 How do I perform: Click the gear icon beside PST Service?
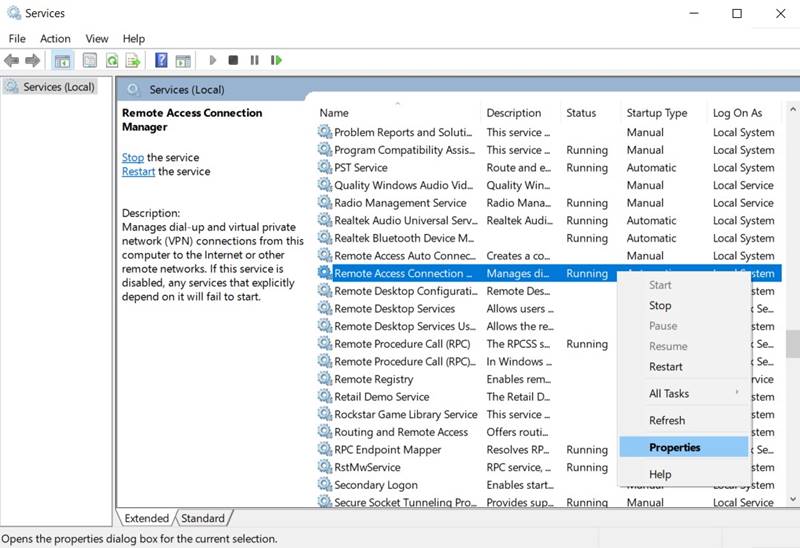pyautogui.click(x=324, y=167)
